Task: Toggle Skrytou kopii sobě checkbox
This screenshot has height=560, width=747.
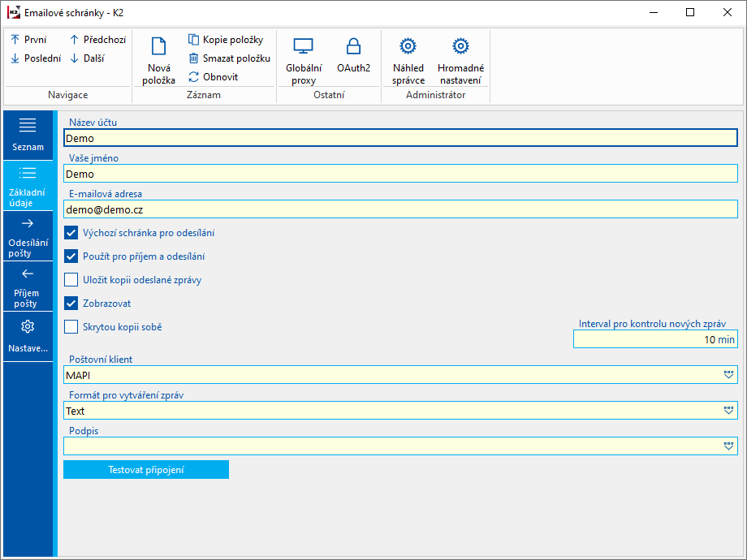Action: coord(71,327)
